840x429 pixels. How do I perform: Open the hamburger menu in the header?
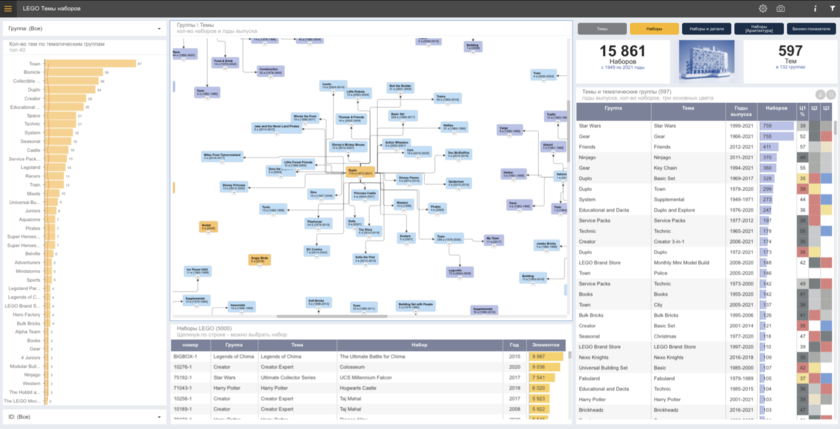click(7, 8)
